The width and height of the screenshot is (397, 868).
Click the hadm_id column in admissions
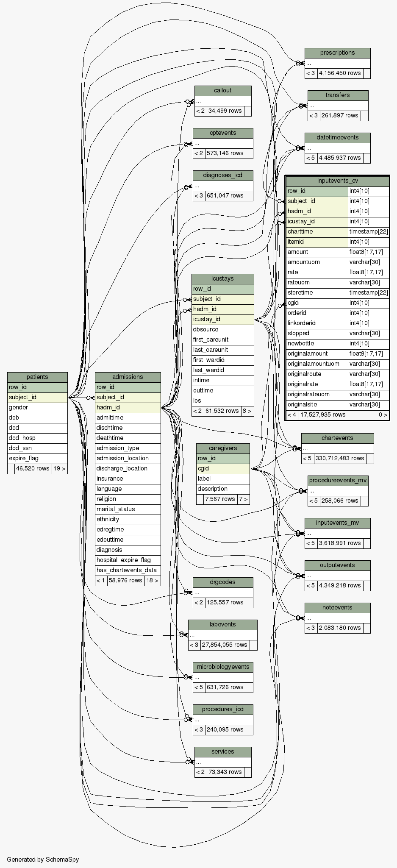128,408
